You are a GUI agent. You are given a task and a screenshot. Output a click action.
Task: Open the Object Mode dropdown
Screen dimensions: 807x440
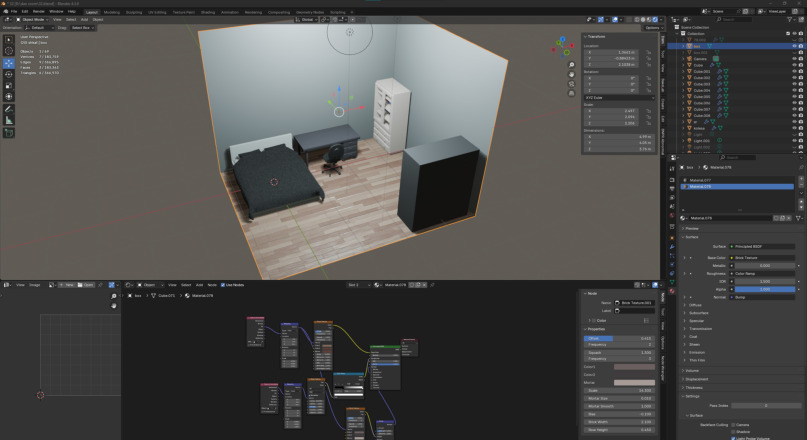[x=30, y=19]
